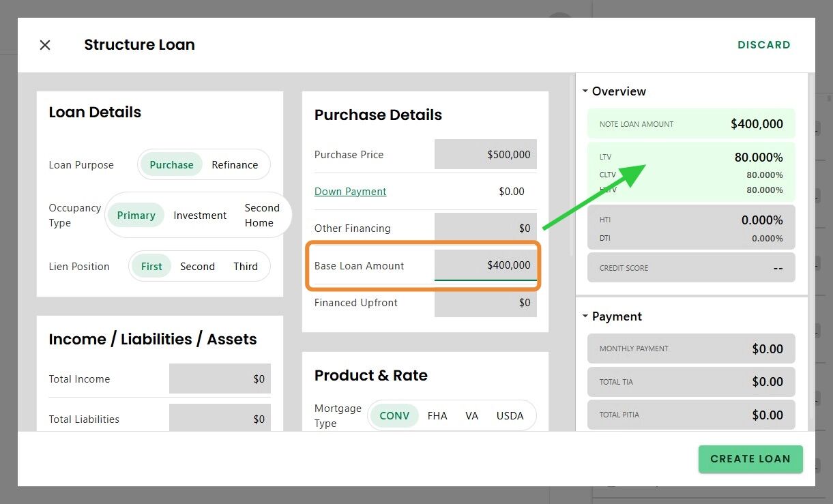Select Purchase loan purpose

171,165
